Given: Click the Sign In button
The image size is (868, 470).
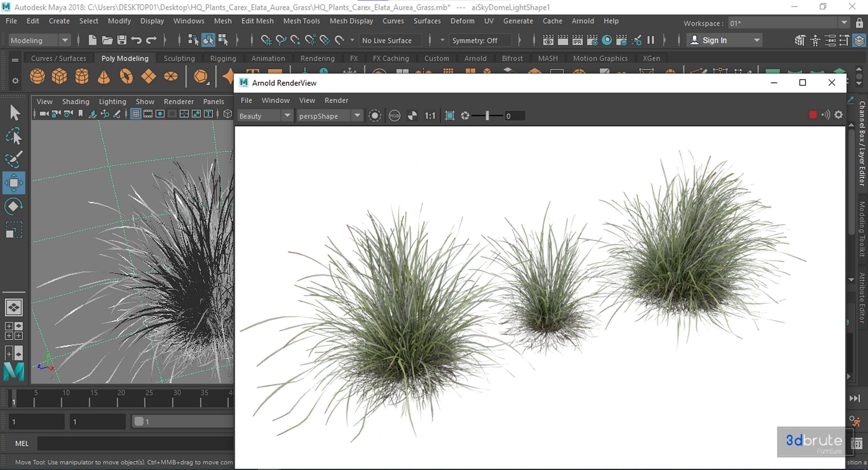Looking at the screenshot, I should (x=714, y=40).
